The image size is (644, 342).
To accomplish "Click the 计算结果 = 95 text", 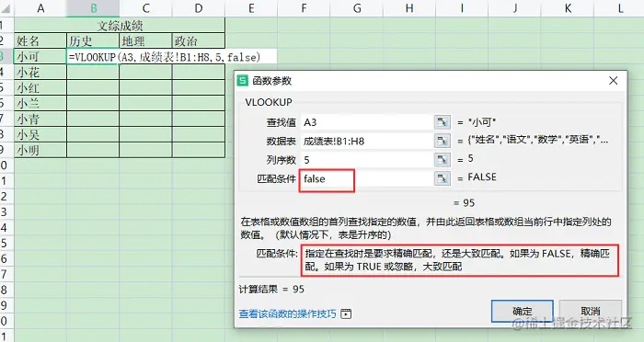I will [x=271, y=289].
